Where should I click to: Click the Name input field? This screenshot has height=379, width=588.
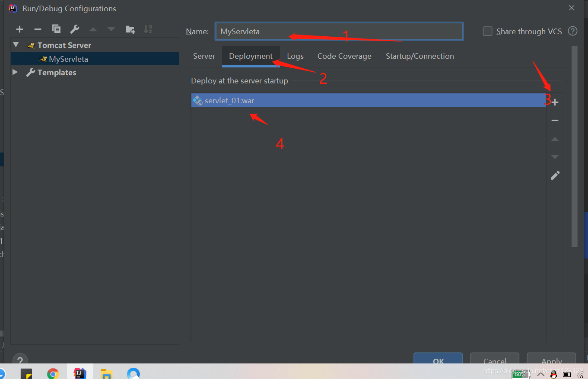(339, 31)
